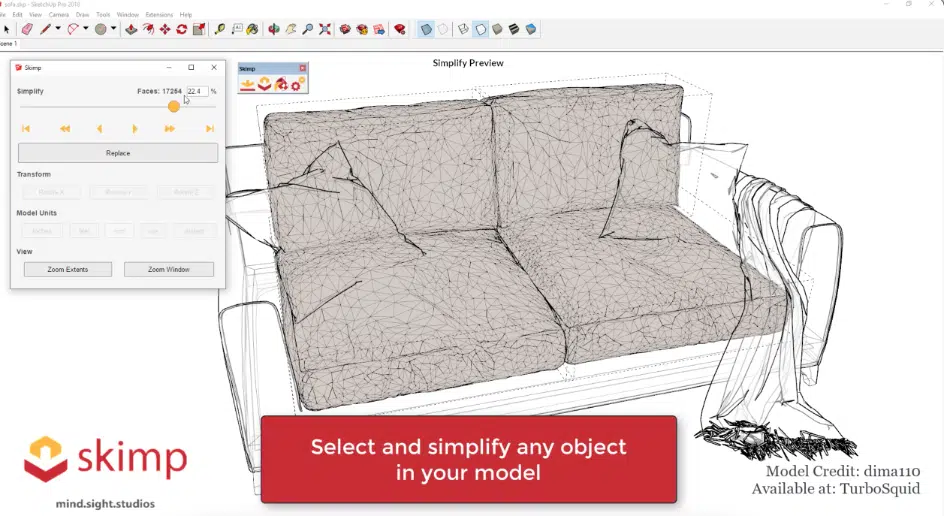Open the Tools menu

coord(103,14)
